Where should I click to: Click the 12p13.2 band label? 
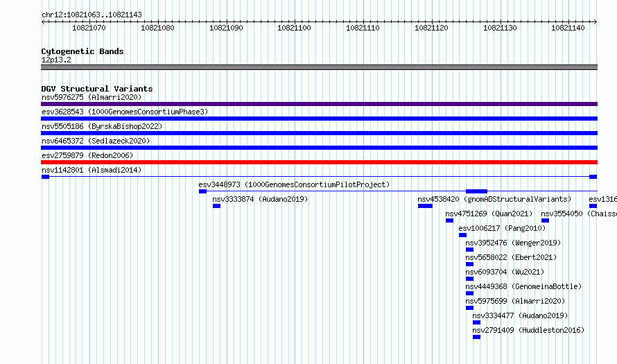[56, 60]
